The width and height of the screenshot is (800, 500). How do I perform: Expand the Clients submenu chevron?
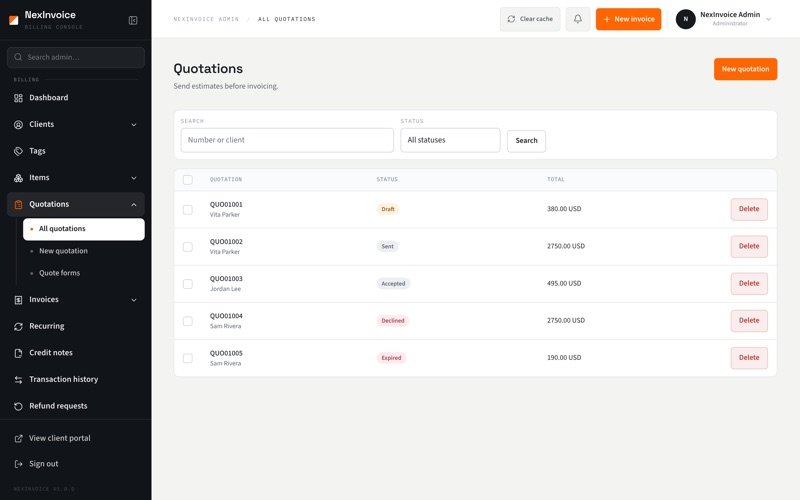(134, 124)
